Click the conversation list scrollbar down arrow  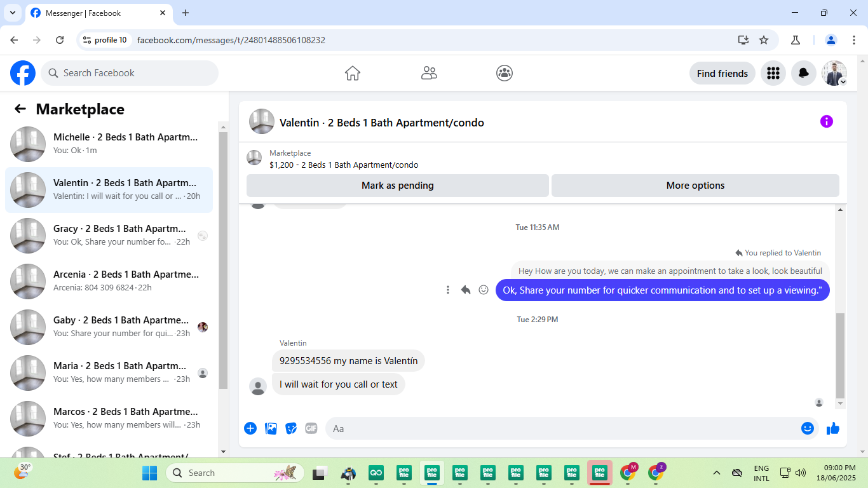tap(223, 451)
